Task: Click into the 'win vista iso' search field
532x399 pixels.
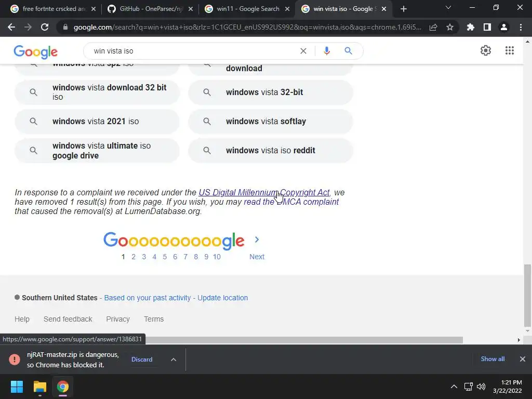Action: point(193,51)
